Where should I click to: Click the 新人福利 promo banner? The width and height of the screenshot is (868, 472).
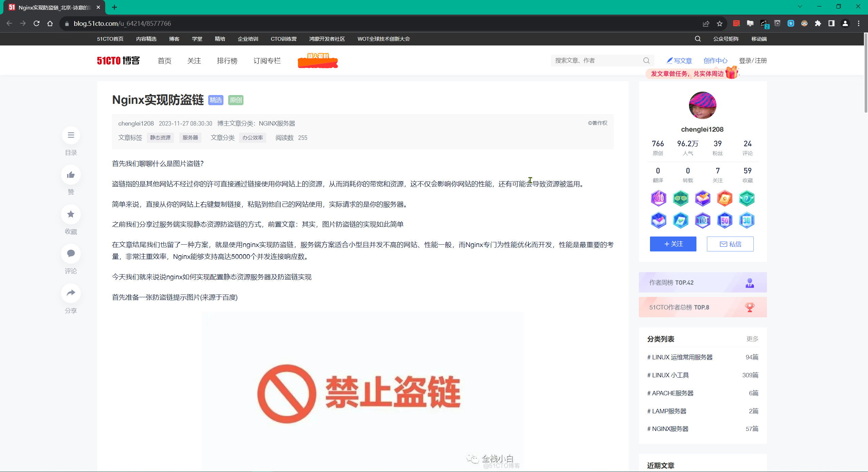318,61
